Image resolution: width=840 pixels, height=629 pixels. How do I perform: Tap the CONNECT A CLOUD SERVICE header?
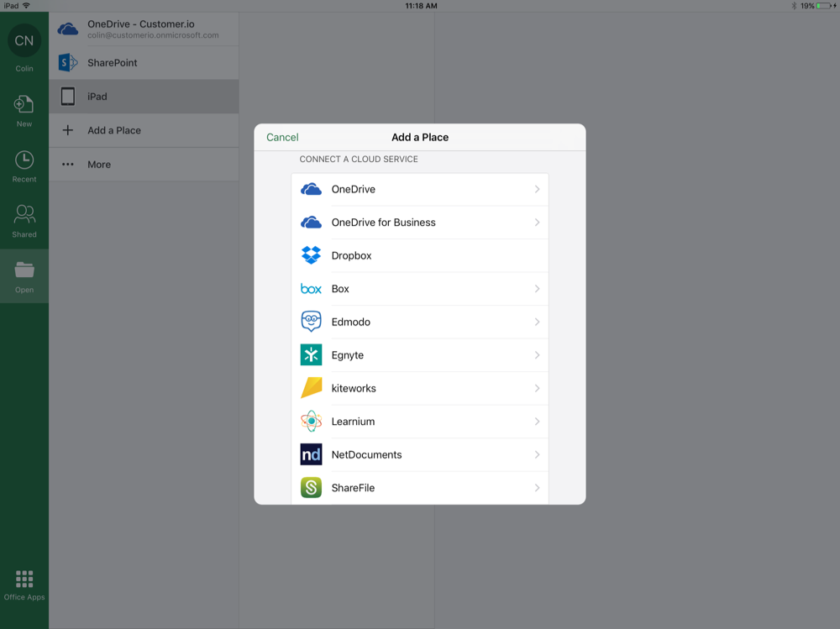(x=359, y=159)
